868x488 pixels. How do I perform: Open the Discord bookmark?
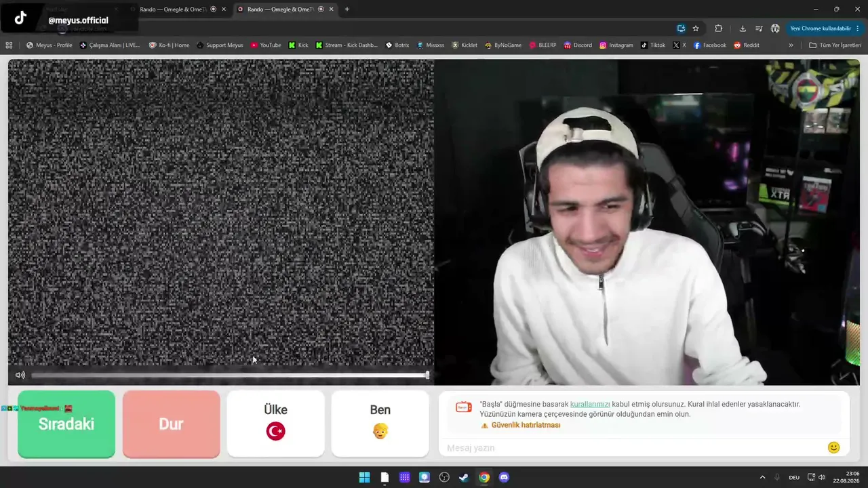pos(578,45)
